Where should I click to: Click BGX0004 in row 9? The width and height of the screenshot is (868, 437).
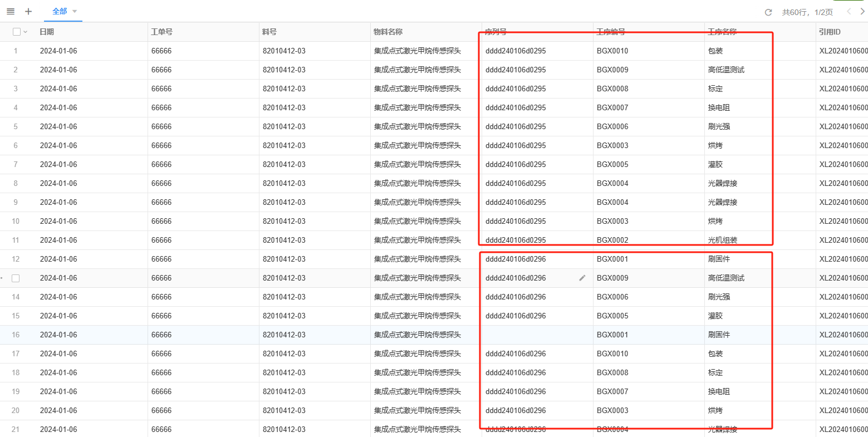[x=612, y=202]
